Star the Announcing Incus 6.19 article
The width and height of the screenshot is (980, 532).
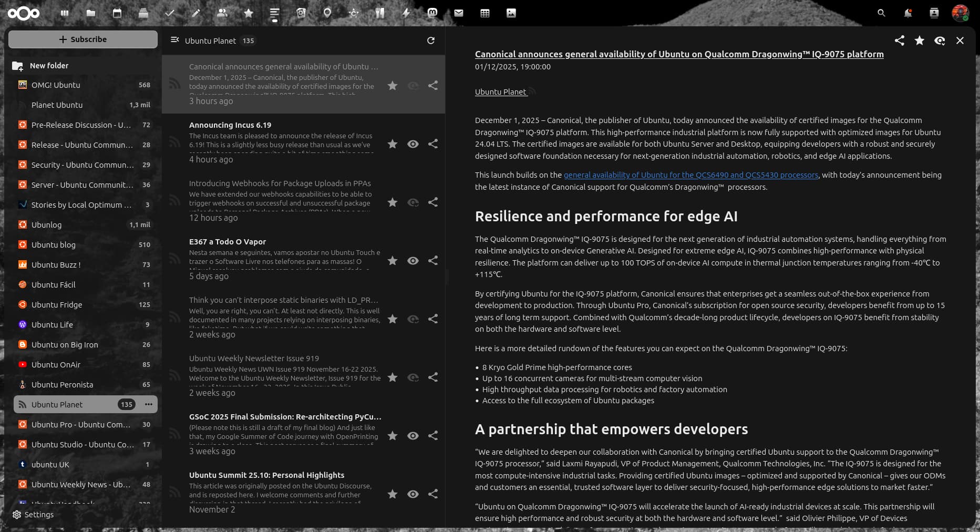click(392, 144)
